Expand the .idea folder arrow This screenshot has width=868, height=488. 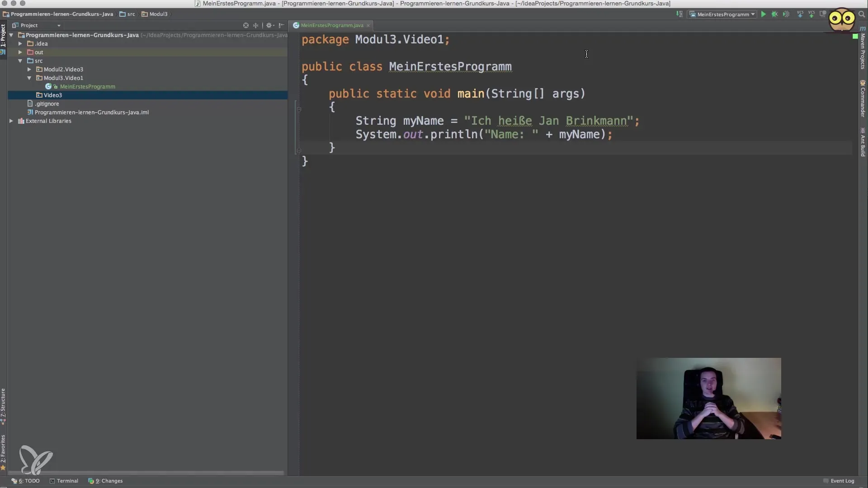20,44
